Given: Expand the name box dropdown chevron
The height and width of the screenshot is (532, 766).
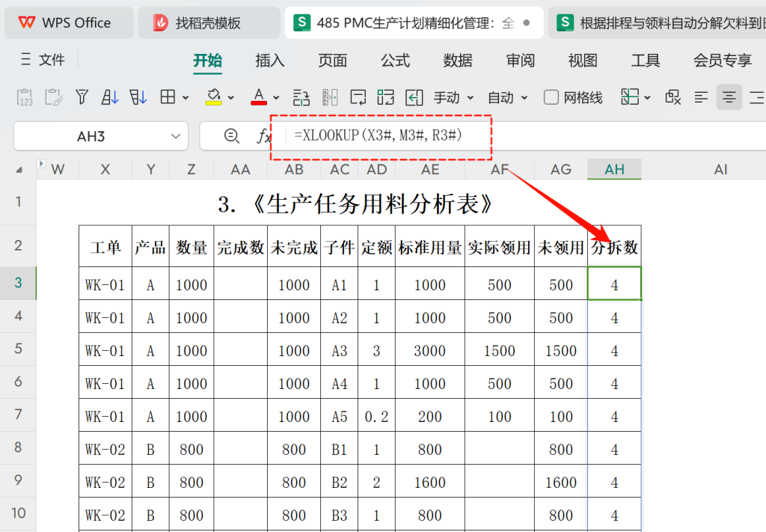Looking at the screenshot, I should pyautogui.click(x=176, y=136).
